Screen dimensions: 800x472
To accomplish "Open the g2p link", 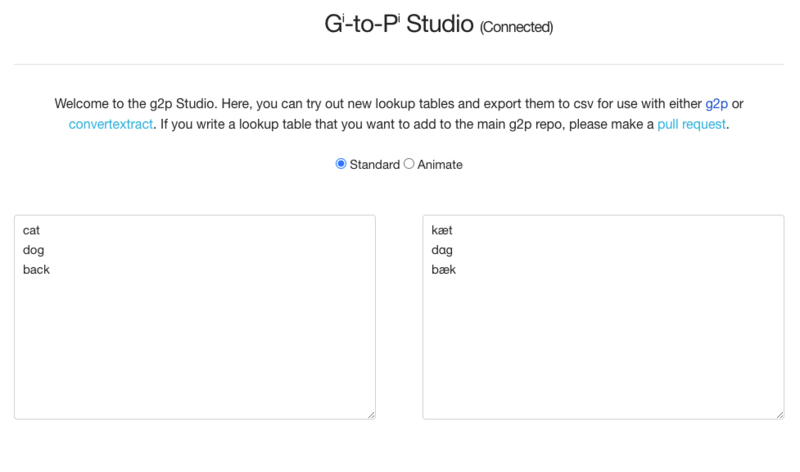I will [716, 104].
